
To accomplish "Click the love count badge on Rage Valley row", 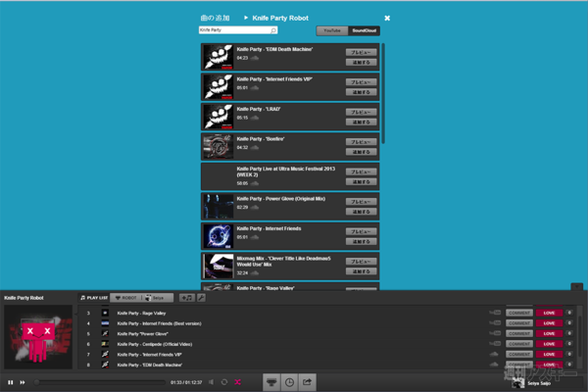I will tap(569, 313).
